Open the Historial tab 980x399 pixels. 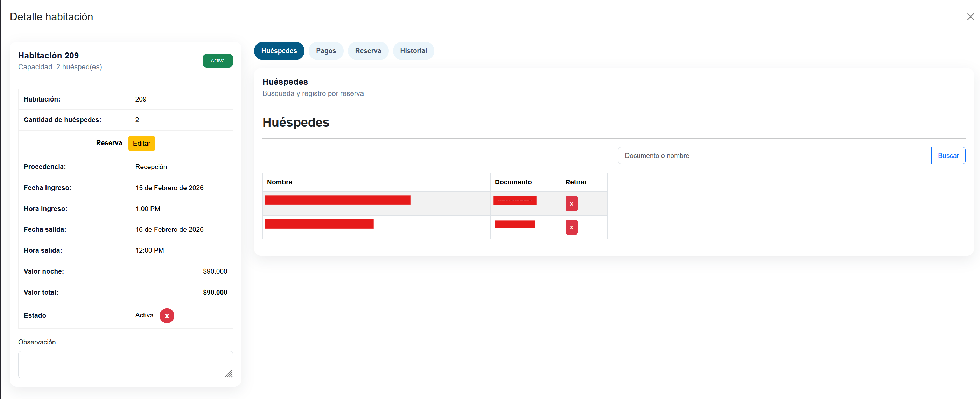click(413, 51)
